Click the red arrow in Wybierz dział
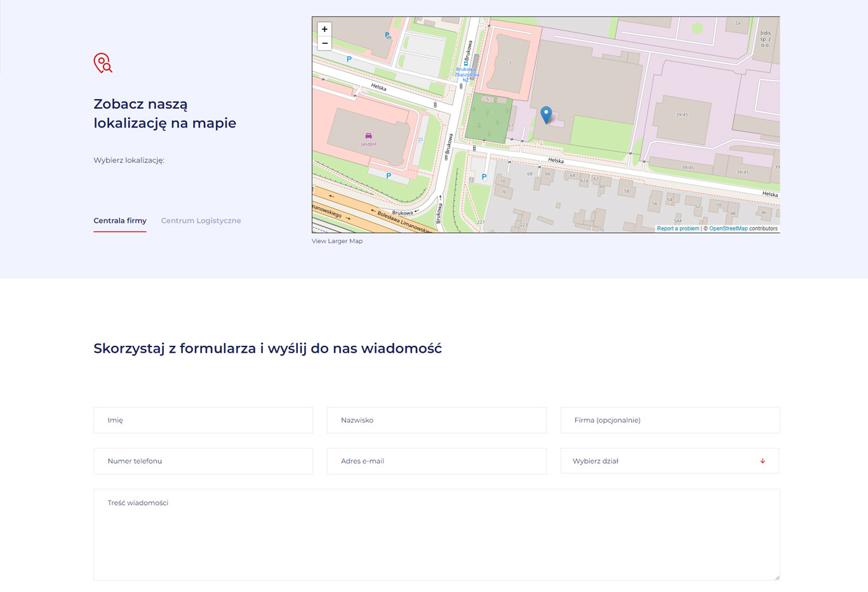The height and width of the screenshot is (592, 868). [763, 461]
